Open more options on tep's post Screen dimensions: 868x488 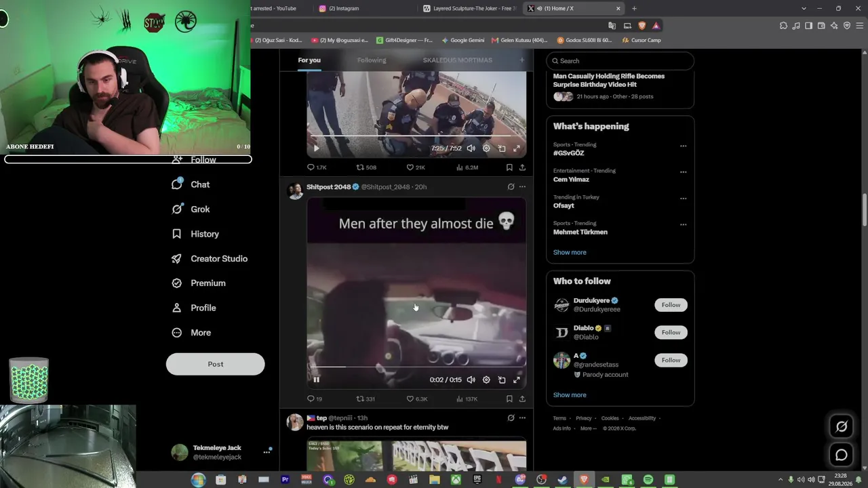522,418
